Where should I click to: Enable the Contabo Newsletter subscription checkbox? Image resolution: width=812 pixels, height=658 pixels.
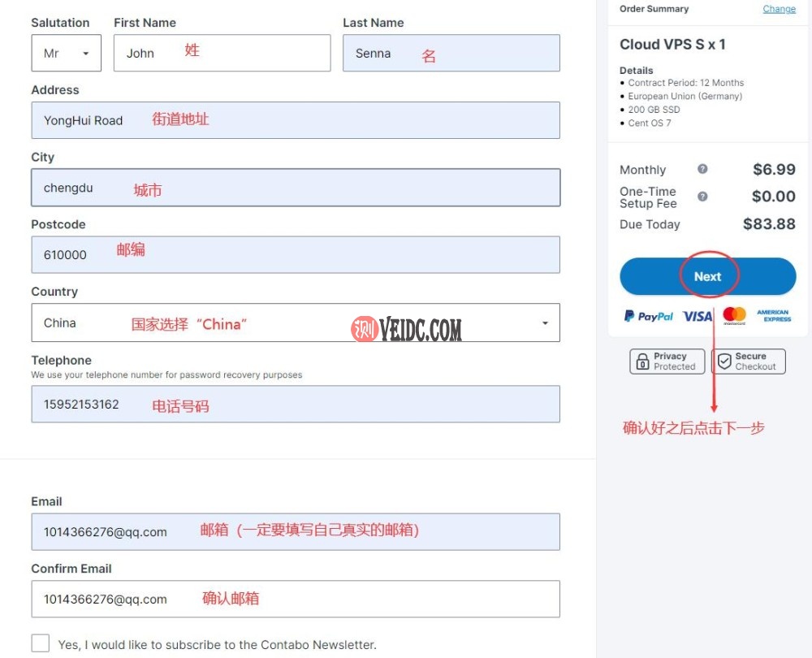tap(41, 643)
